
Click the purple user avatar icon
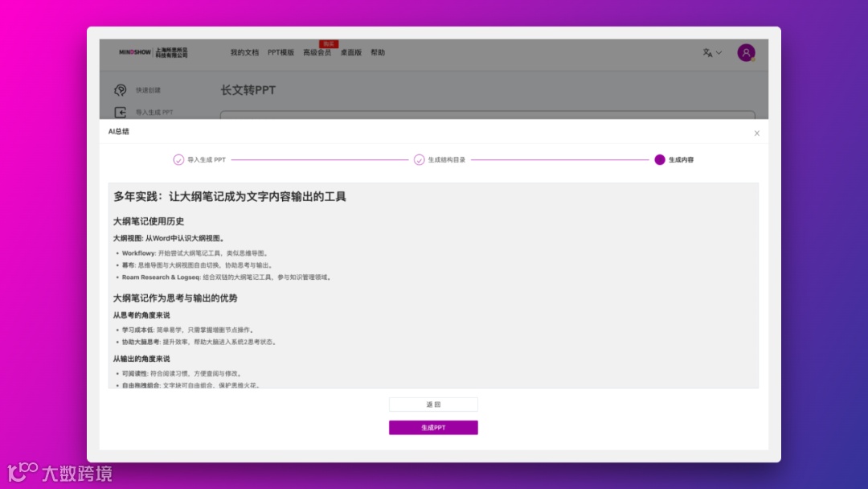tap(746, 52)
